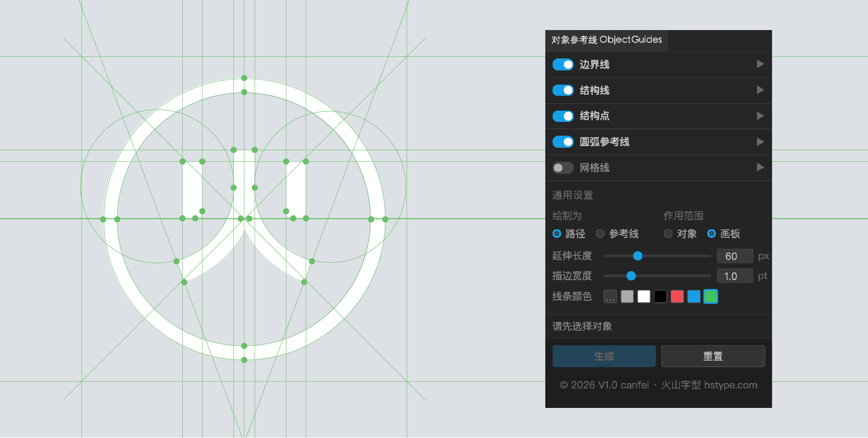Open the custom color picker swatch
Screen dimensions: 868x438
(x=610, y=296)
